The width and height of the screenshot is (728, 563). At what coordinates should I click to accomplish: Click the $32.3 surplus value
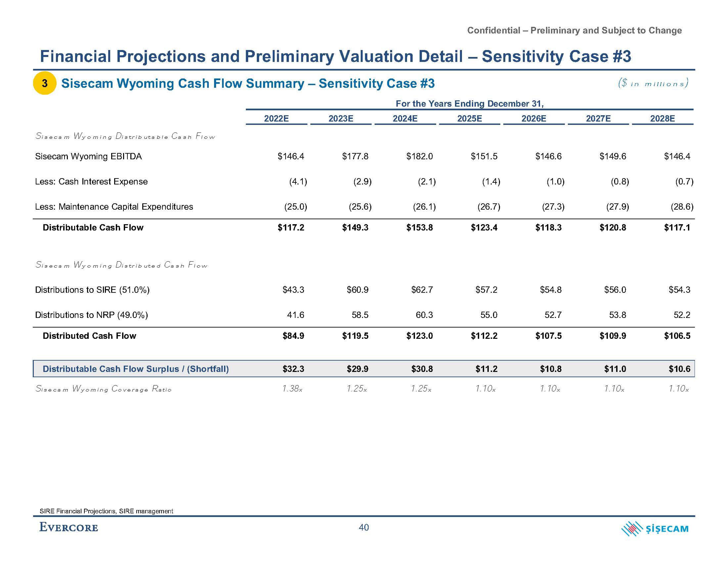pyautogui.click(x=293, y=369)
